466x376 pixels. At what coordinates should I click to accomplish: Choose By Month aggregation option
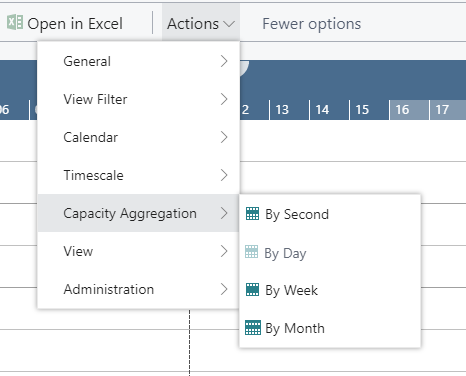click(330, 328)
